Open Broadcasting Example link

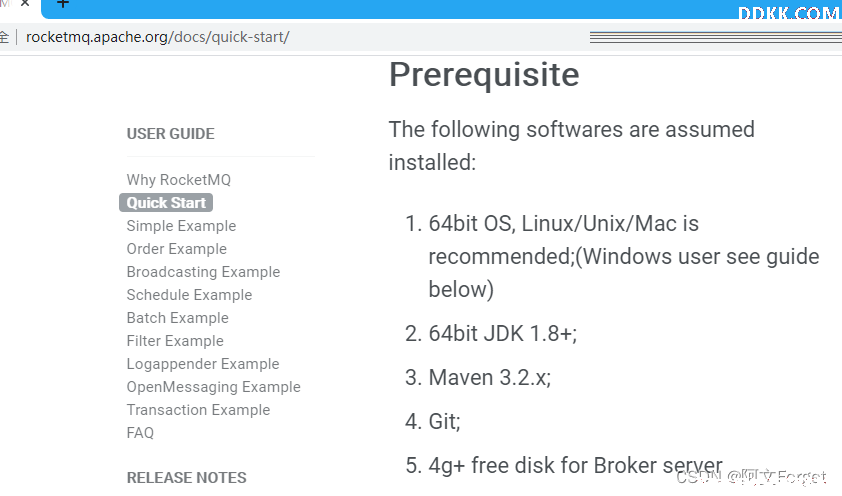204,272
